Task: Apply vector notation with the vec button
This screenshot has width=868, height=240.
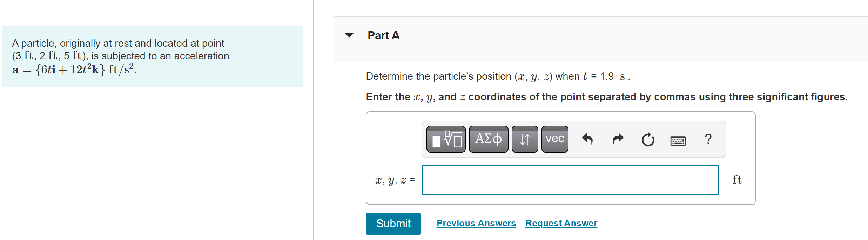Action: (x=555, y=139)
